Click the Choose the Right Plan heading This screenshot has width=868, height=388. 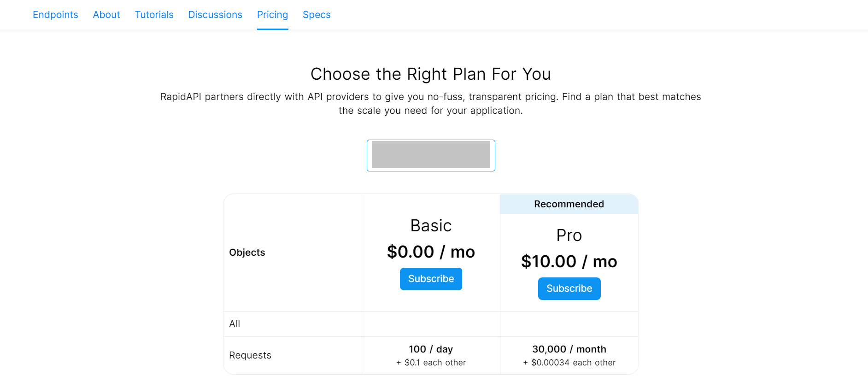(431, 74)
